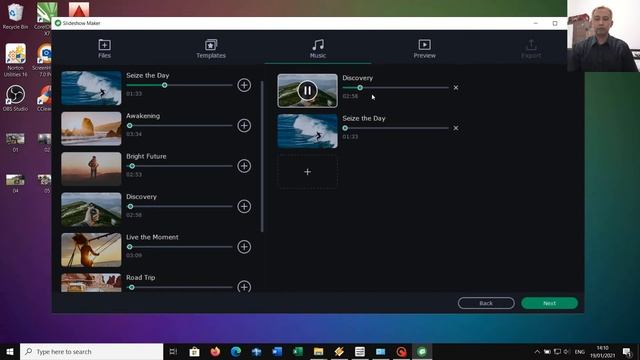Add Discovery track from library list
The width and height of the screenshot is (640, 360).
tap(244, 206)
